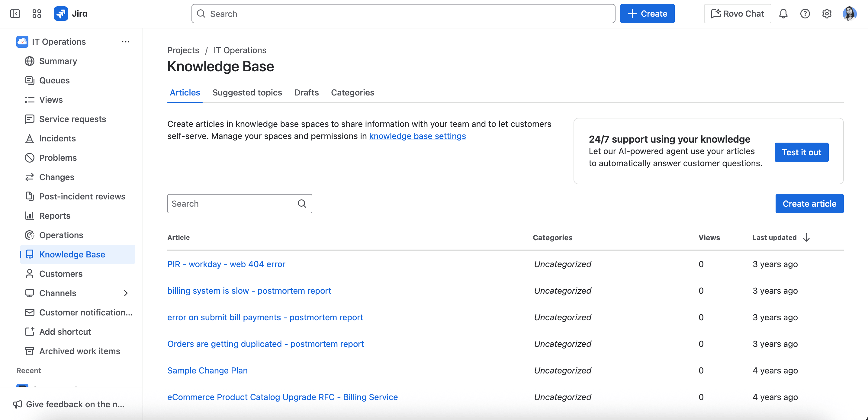Image resolution: width=868 pixels, height=420 pixels.
Task: Focus the top Jira search field
Action: click(403, 14)
